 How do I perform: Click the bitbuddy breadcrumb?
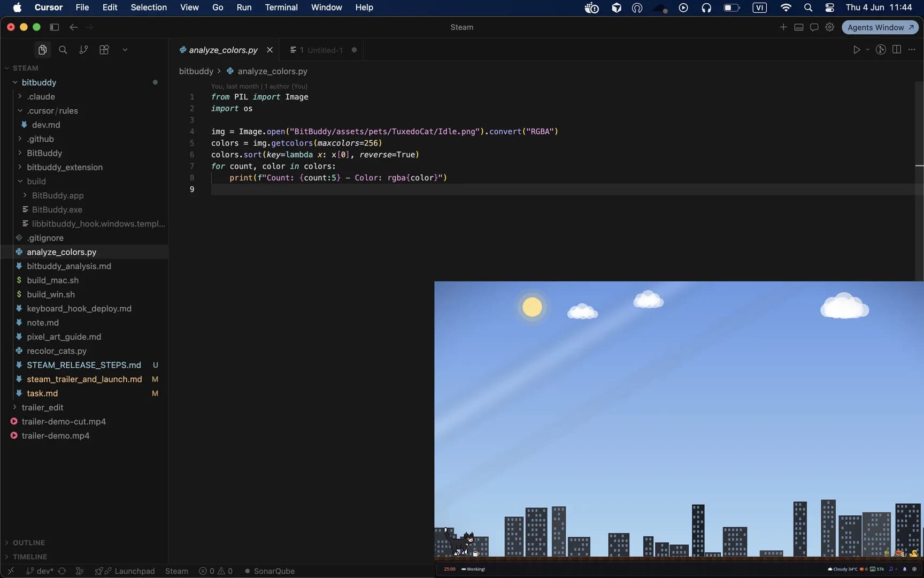(196, 71)
